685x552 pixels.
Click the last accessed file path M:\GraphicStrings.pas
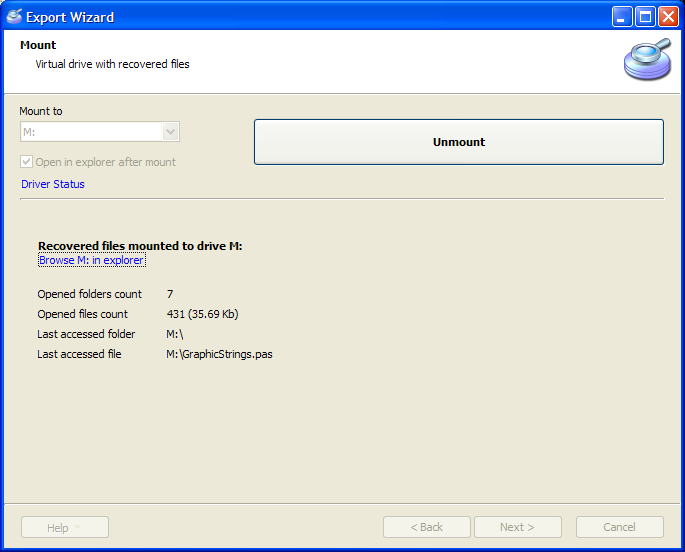coord(219,354)
